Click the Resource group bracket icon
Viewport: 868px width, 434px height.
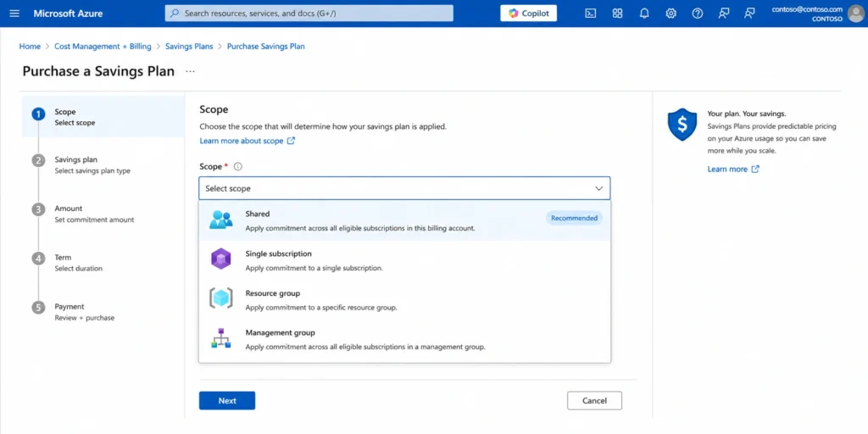click(221, 298)
